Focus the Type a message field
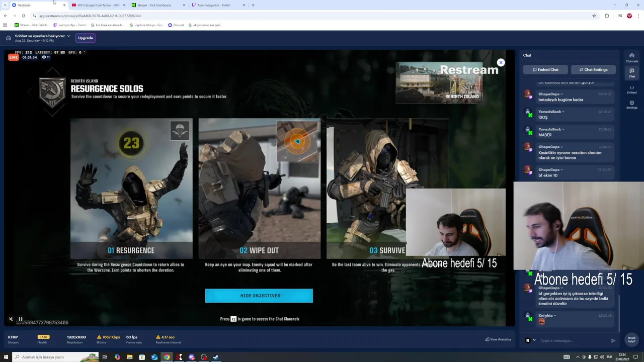 point(574,340)
